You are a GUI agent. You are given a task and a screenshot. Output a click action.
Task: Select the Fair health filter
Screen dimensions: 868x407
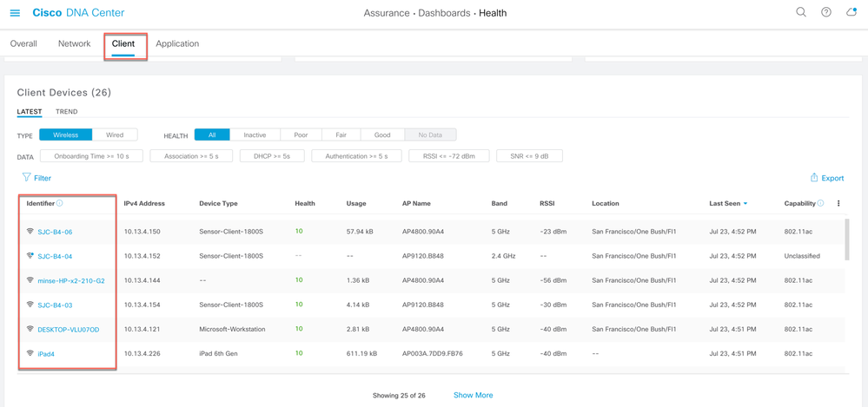point(341,135)
